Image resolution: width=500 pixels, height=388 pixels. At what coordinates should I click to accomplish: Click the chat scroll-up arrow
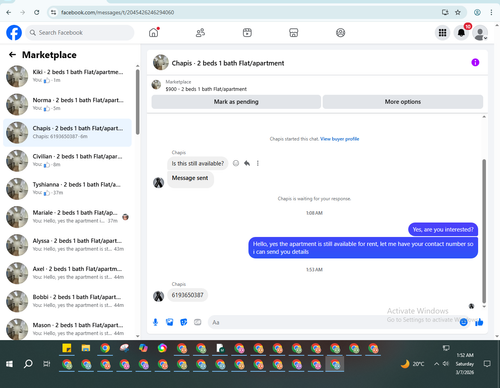pos(484,117)
